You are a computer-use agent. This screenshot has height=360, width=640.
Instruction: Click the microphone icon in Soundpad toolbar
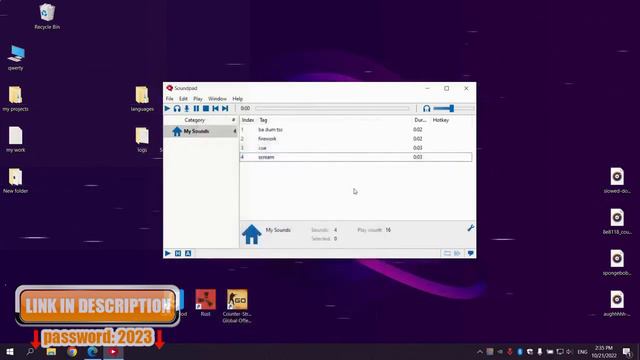click(x=187, y=109)
